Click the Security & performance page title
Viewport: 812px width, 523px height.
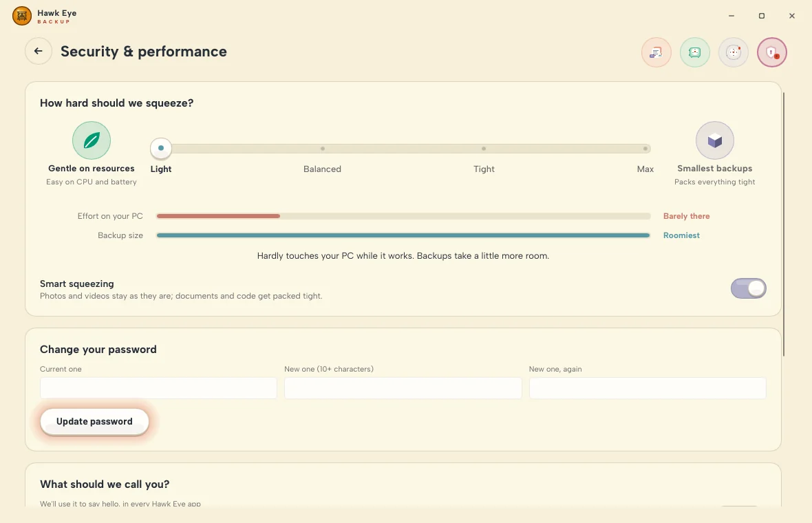tap(143, 51)
